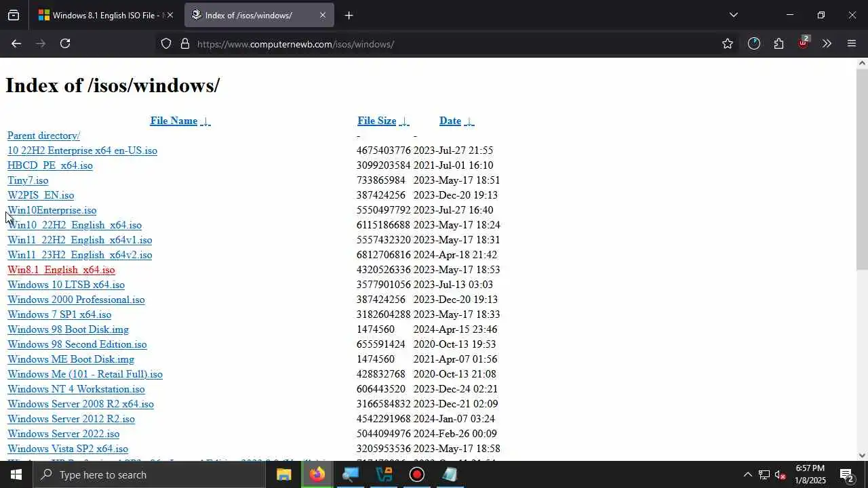The image size is (868, 488).
Task: Go back to previous page
Action: pyautogui.click(x=16, y=43)
